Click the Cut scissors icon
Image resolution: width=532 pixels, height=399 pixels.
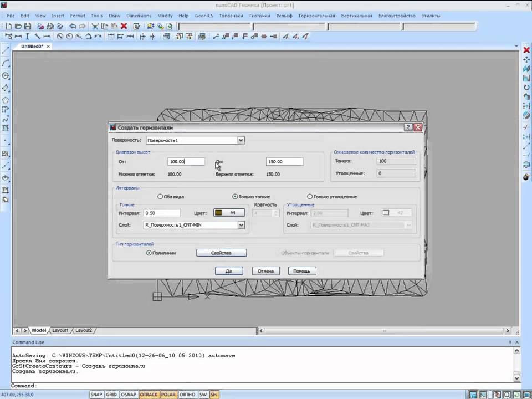point(95,26)
